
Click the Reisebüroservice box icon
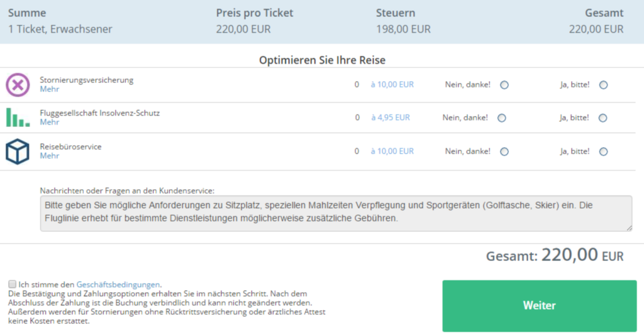point(18,151)
